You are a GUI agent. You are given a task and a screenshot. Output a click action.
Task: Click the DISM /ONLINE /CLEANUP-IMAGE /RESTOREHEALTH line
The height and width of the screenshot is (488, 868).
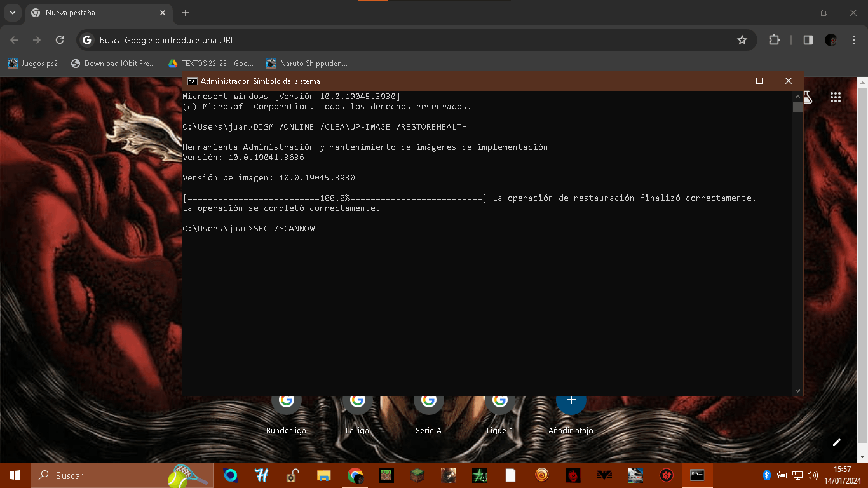coord(325,126)
